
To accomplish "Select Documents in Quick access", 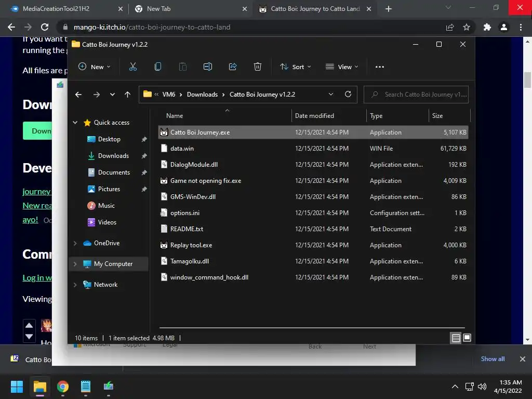I will click(x=114, y=172).
